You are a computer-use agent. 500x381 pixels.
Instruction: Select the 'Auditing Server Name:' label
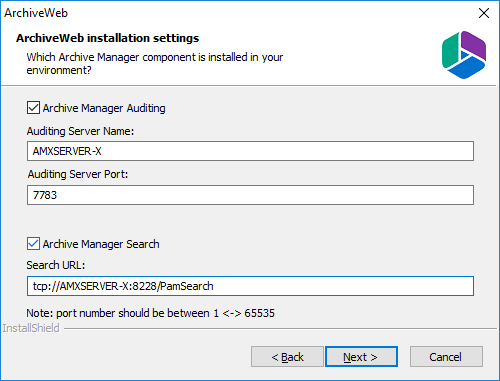[80, 131]
